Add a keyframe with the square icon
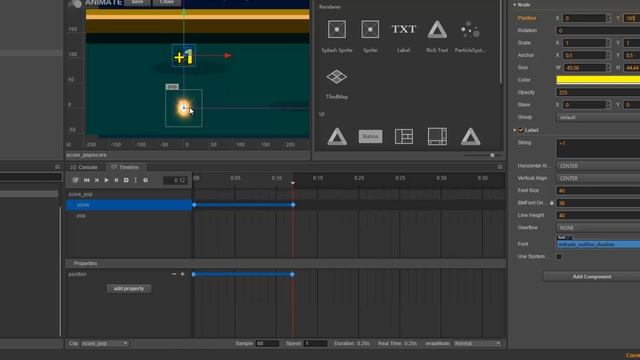This screenshot has width=640, height=360. [126, 180]
